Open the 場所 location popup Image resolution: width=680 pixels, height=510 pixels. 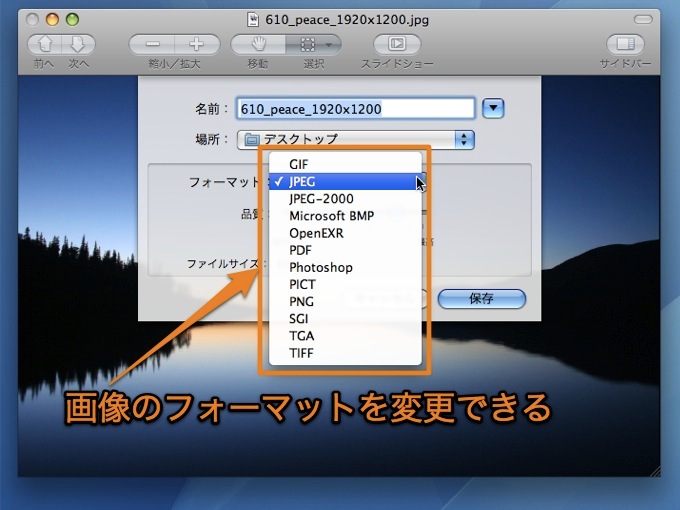pyautogui.click(x=356, y=140)
